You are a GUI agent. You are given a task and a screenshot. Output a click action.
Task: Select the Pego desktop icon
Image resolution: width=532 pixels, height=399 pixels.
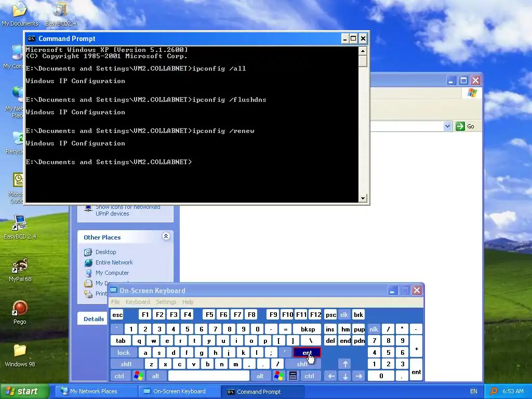tap(20, 312)
